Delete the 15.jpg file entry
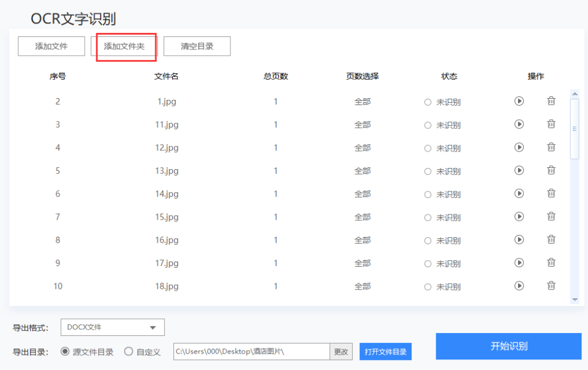 551,217
